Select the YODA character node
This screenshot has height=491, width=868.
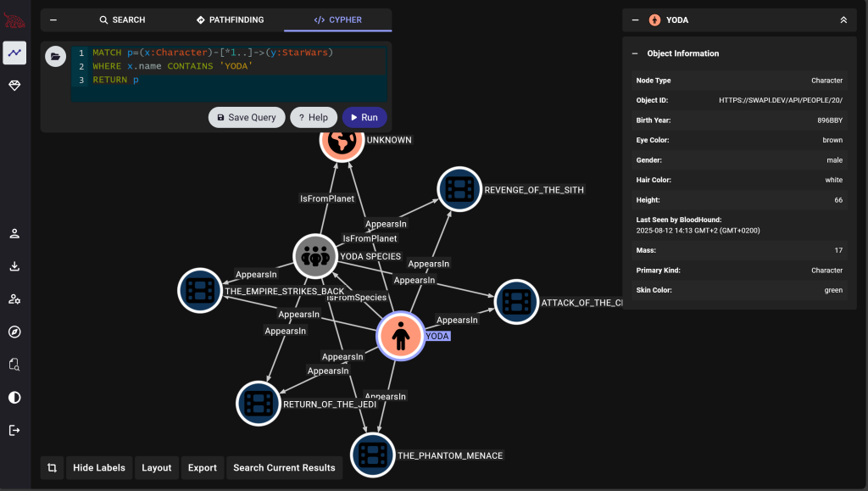pyautogui.click(x=401, y=336)
